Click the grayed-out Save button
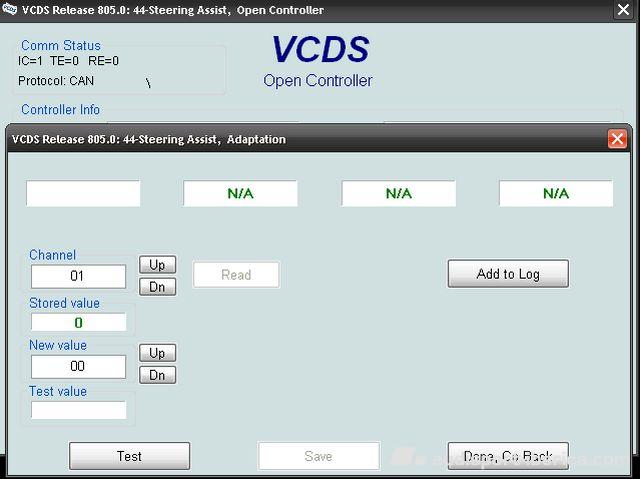This screenshot has height=479, width=640. pyautogui.click(x=319, y=456)
